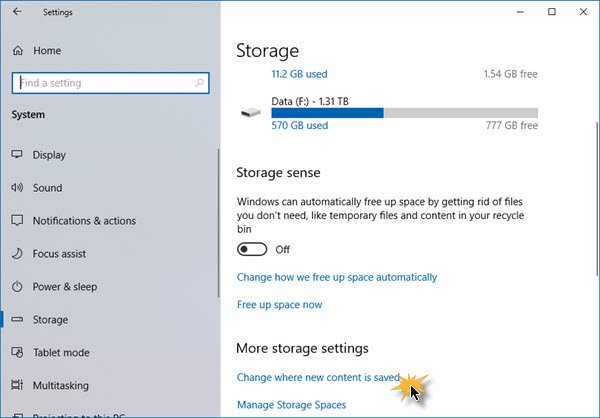Image resolution: width=600 pixels, height=418 pixels.
Task: Click the Free up space now link
Action: [279, 305]
